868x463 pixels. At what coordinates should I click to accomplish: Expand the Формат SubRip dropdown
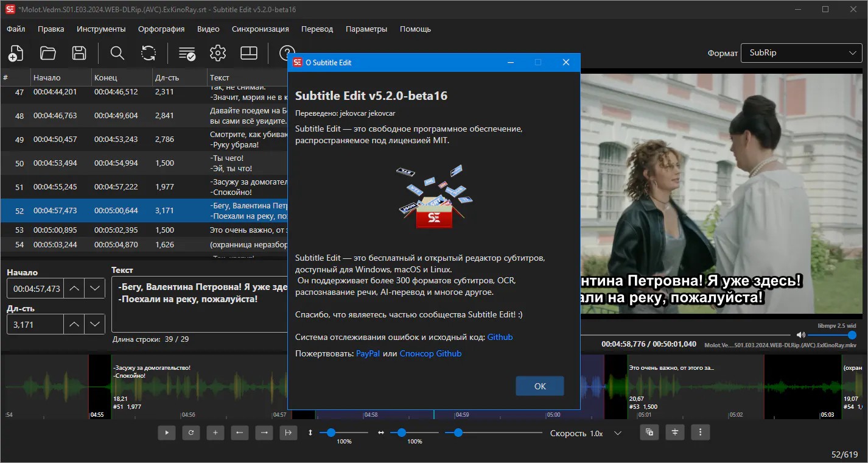coord(802,53)
